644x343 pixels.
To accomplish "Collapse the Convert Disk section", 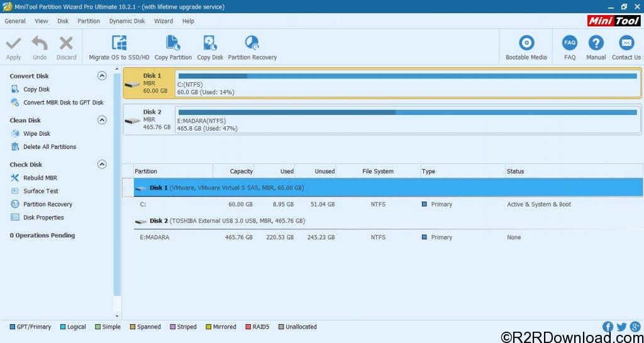I will pos(102,75).
